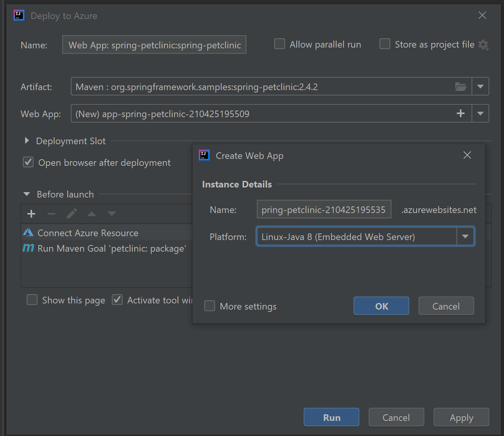Image resolution: width=504 pixels, height=436 pixels.
Task: Click the Maven icon beside Run Maven Goal
Action: pos(28,248)
